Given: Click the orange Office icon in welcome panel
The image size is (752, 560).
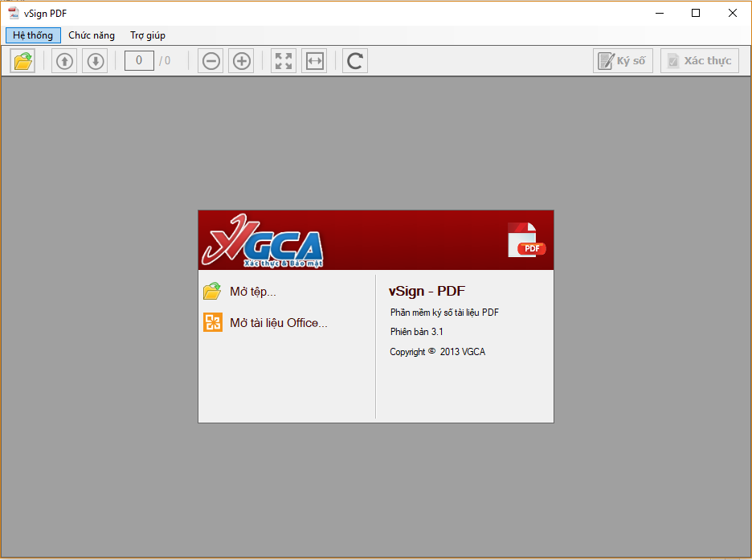Looking at the screenshot, I should point(212,323).
